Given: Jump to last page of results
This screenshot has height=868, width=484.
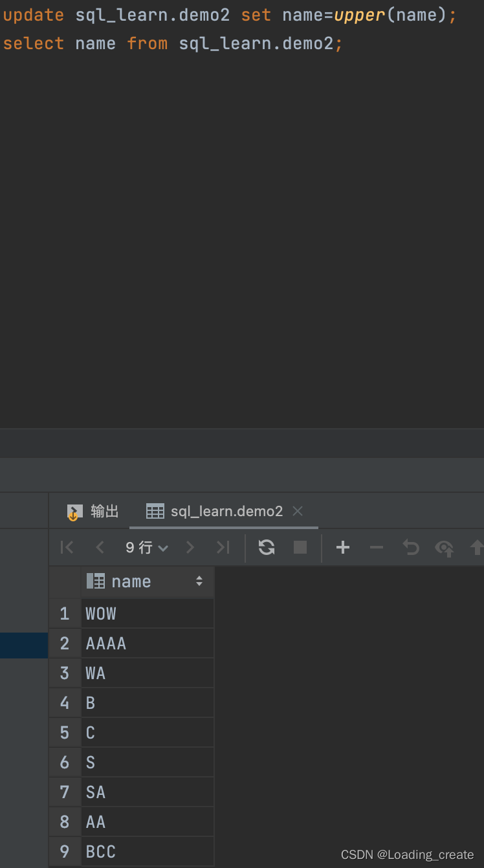Looking at the screenshot, I should click(x=223, y=548).
